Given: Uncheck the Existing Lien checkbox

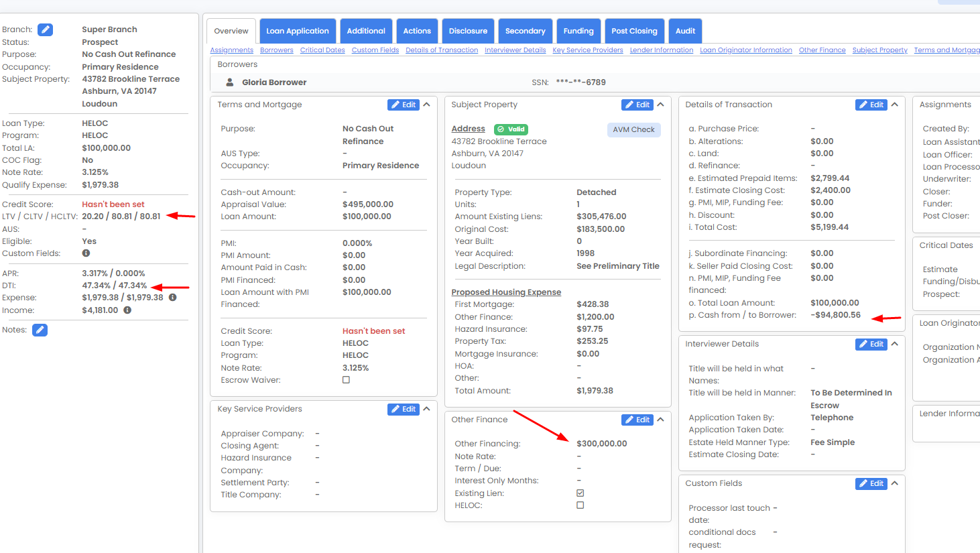Looking at the screenshot, I should 580,493.
